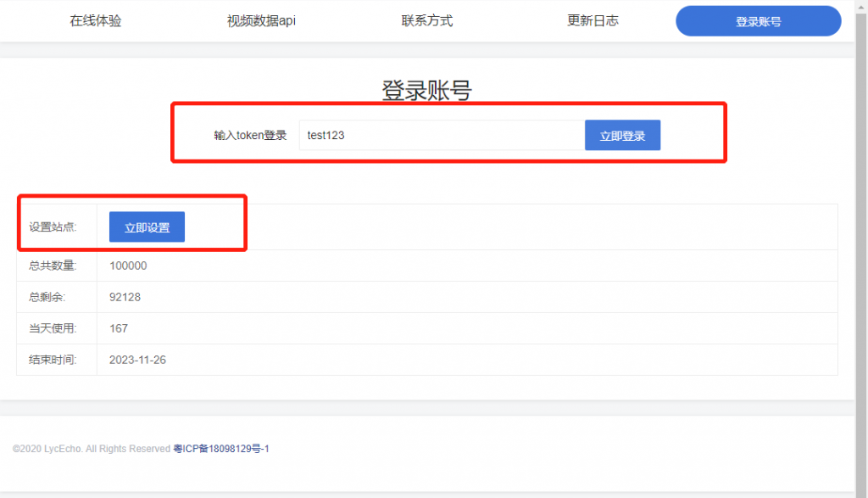Viewport: 868px width, 498px height.
Task: Select the value 100000
Action: pyautogui.click(x=128, y=266)
